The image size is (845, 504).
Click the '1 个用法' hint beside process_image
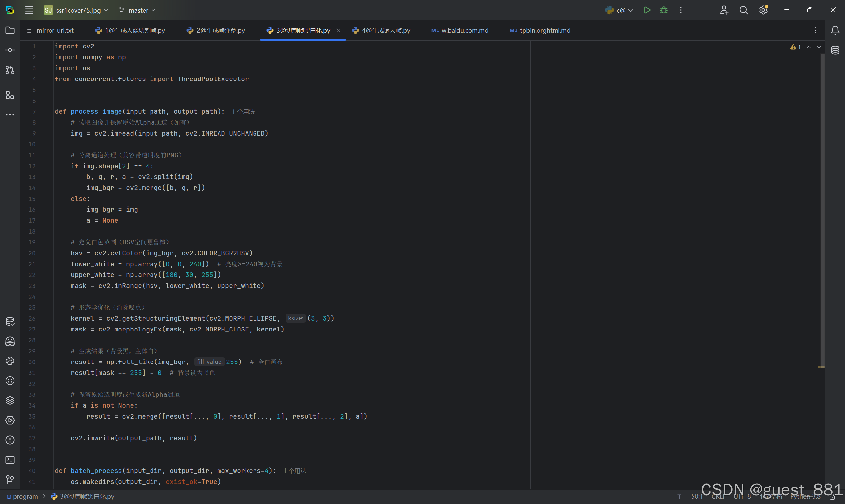[x=243, y=111]
